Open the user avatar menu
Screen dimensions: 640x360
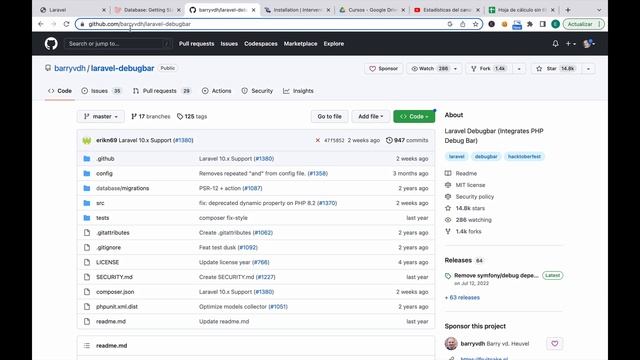coord(589,44)
